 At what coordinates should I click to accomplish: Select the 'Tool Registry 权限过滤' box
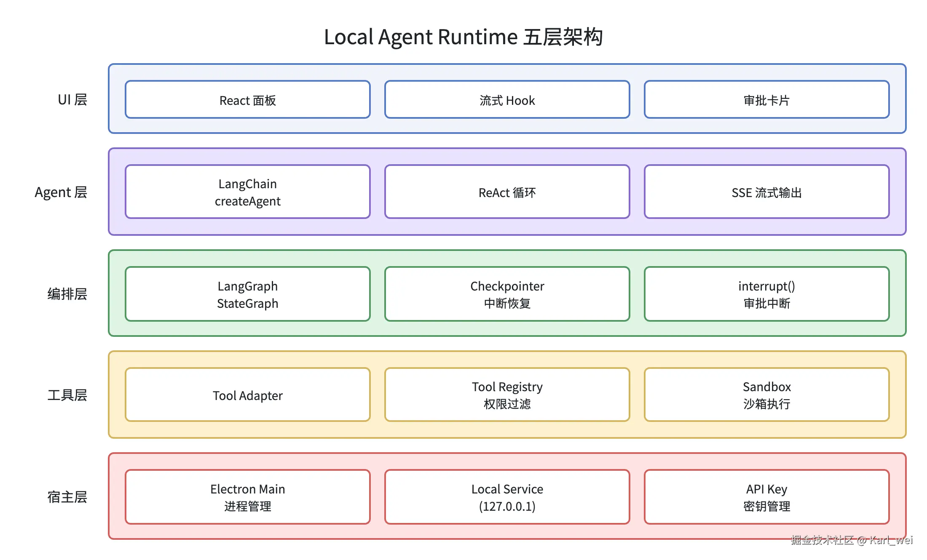point(507,395)
